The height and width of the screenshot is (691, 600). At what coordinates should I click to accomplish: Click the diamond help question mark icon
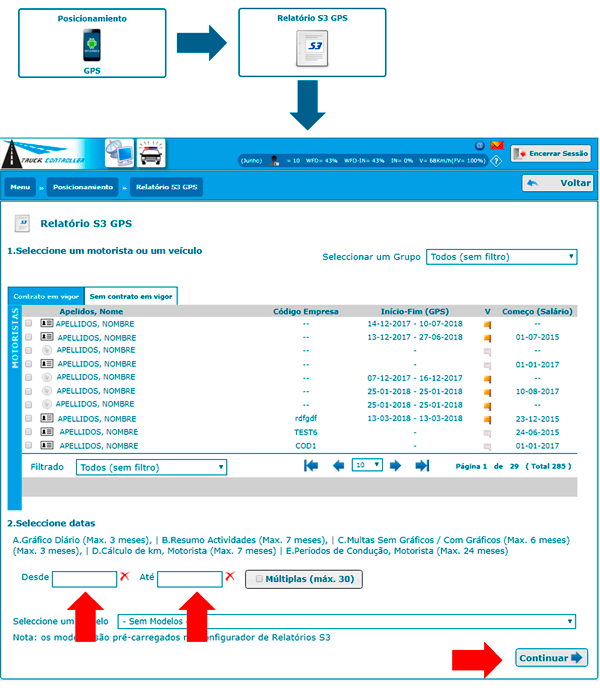point(496,161)
